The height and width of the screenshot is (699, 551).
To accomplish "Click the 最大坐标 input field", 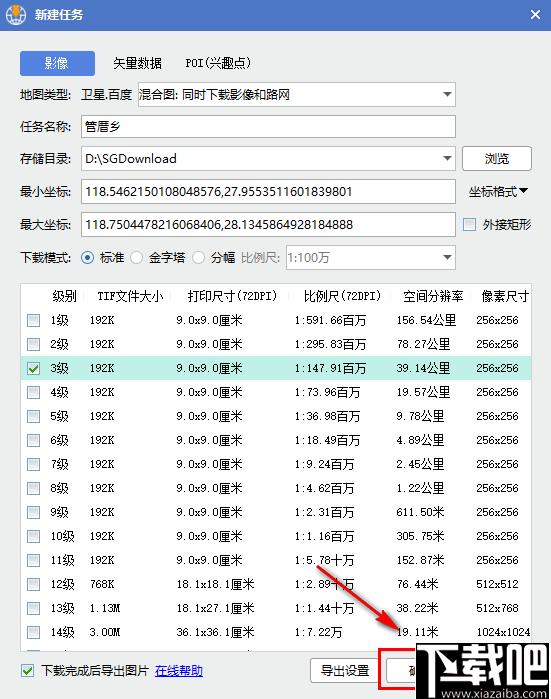I will [268, 224].
